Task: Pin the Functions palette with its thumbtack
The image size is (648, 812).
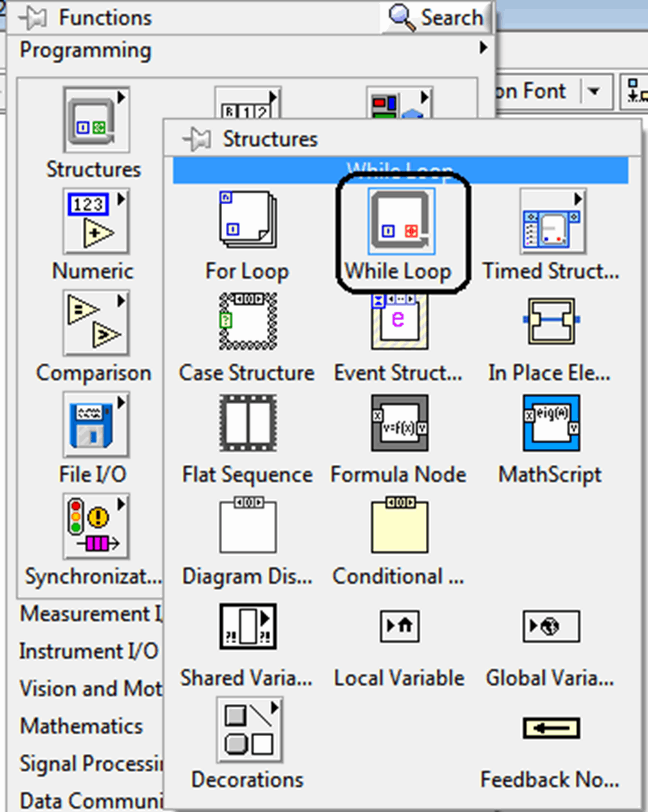Action: pos(35,17)
